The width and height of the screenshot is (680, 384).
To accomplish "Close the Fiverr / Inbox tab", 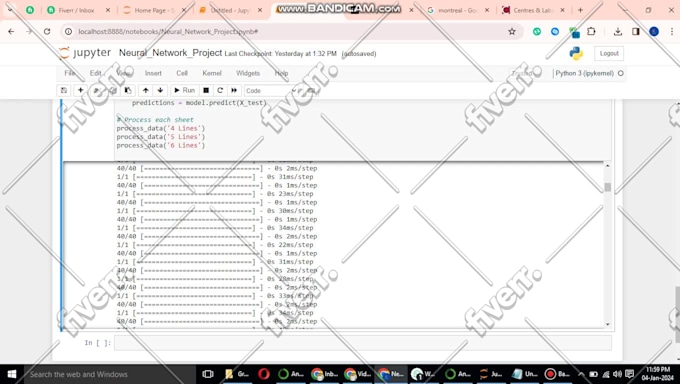I will pos(108,10).
